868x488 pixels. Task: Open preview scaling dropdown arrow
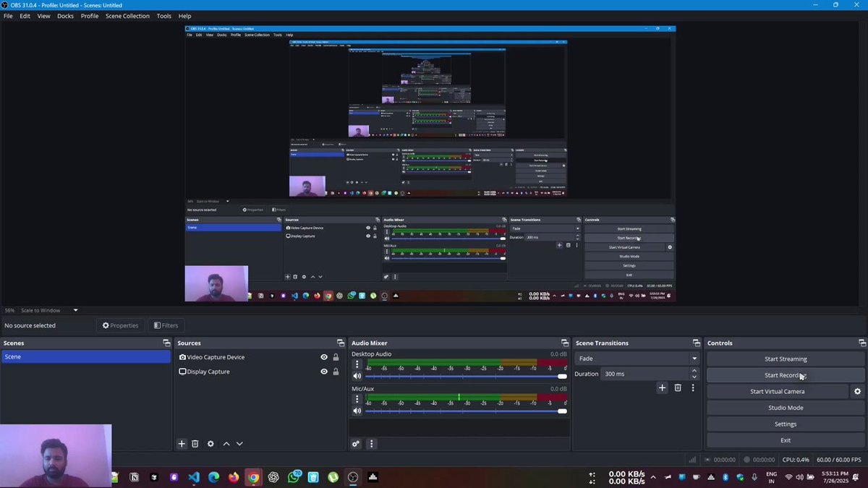click(x=75, y=310)
